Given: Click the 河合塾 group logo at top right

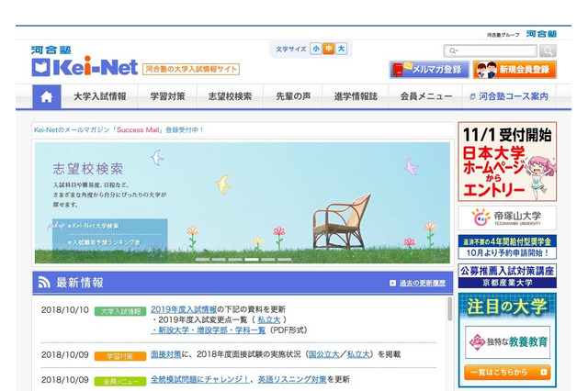Looking at the screenshot, I should [x=541, y=34].
